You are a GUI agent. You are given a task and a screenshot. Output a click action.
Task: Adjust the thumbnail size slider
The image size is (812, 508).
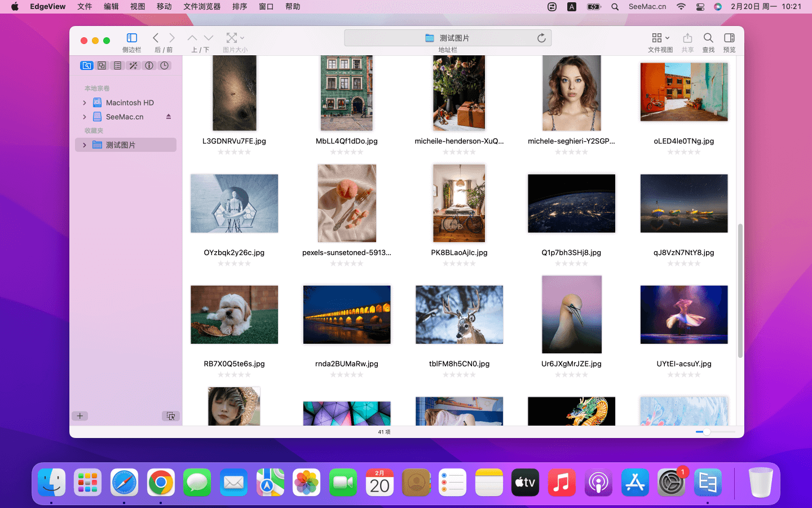[707, 432]
